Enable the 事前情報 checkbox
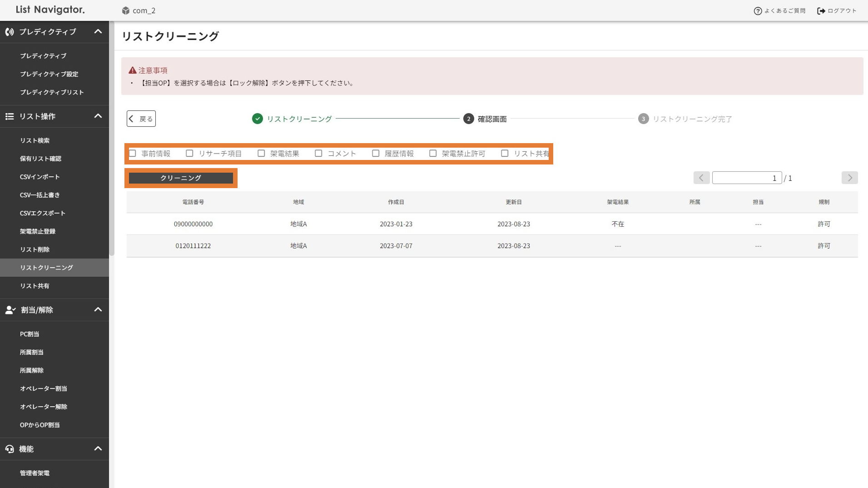The width and height of the screenshot is (868, 488). tap(133, 154)
